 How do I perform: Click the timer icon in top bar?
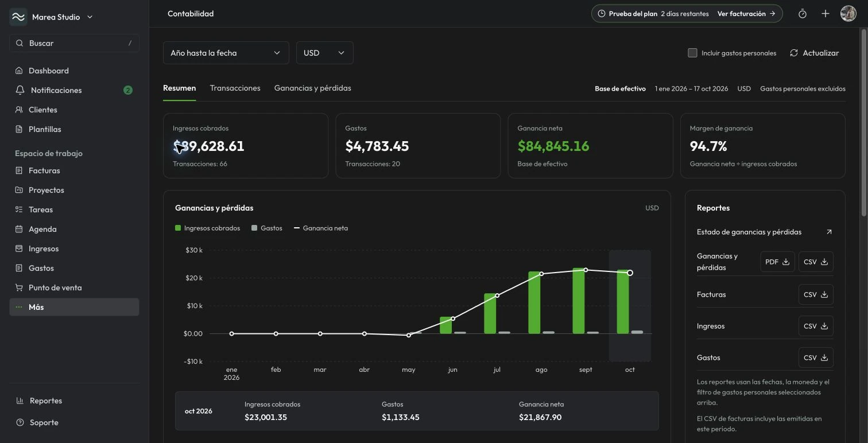803,14
